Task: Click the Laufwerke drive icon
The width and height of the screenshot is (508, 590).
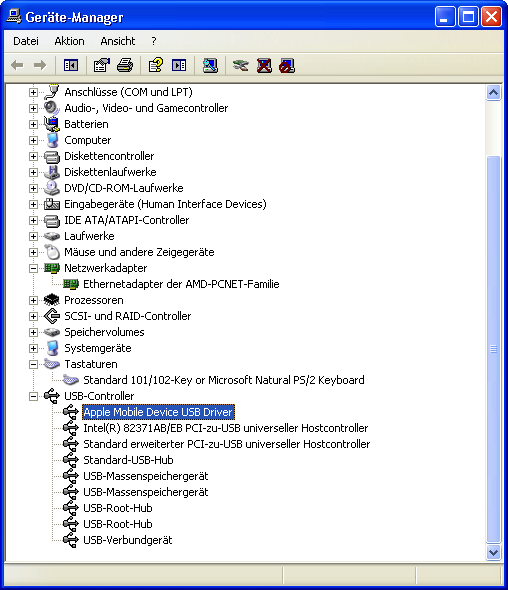Action: pos(52,236)
